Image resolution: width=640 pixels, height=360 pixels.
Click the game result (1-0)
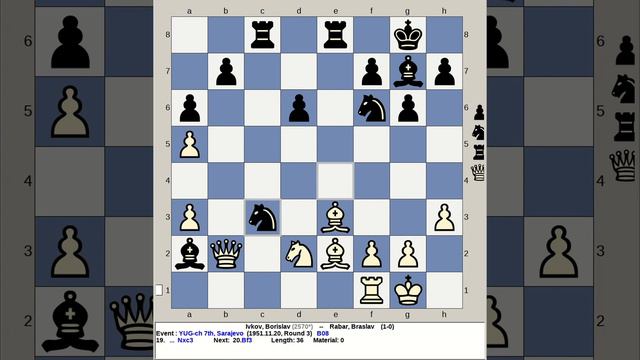[387, 327]
